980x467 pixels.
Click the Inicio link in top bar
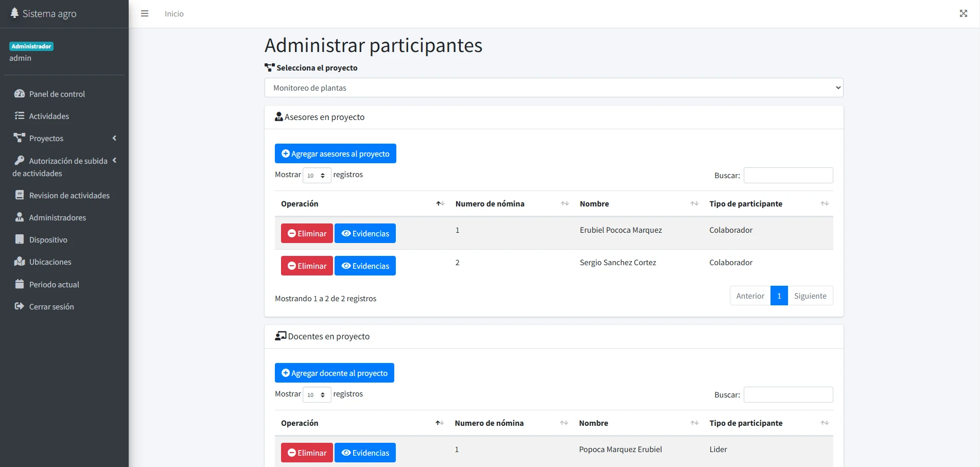[x=174, y=14]
